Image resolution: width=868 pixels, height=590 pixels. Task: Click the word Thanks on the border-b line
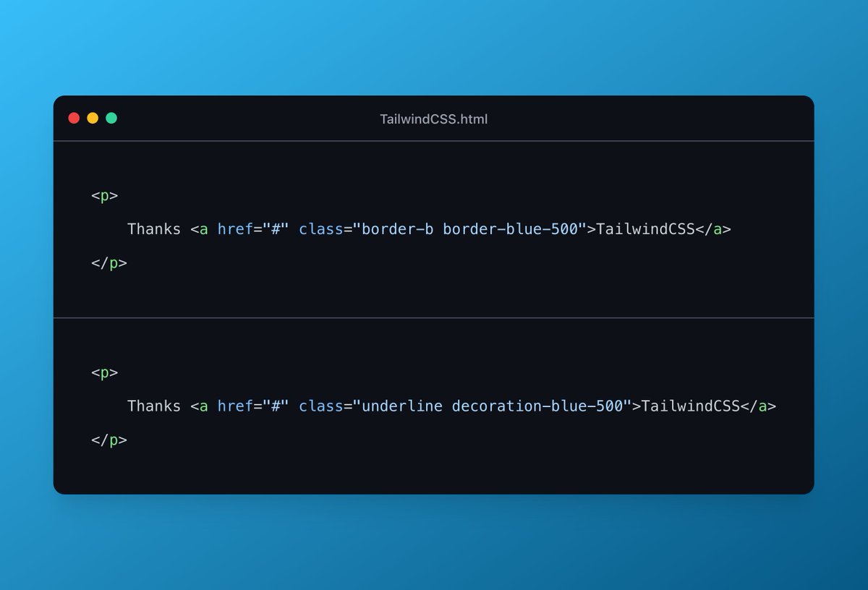pos(154,229)
